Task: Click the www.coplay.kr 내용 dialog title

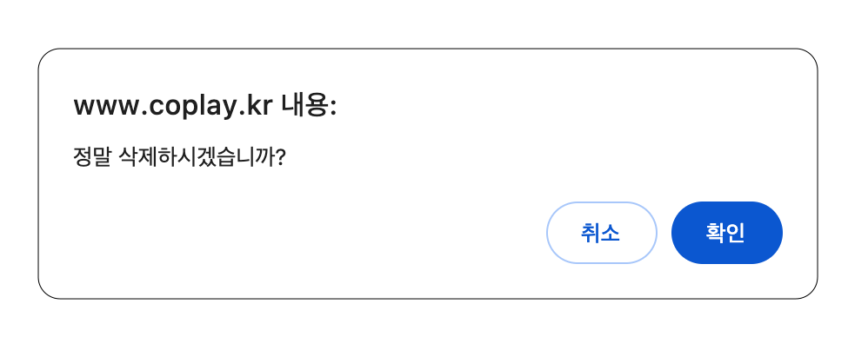Action: pyautogui.click(x=204, y=106)
